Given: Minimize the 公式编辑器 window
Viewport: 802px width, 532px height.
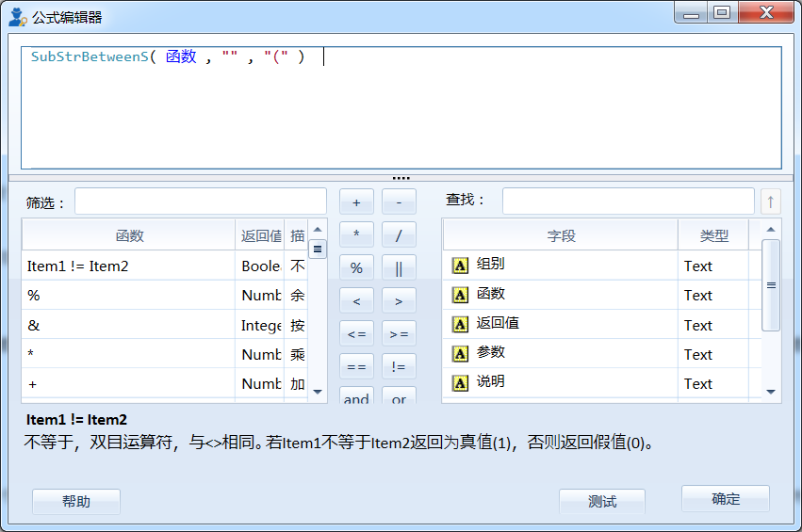Looking at the screenshot, I should (691, 13).
